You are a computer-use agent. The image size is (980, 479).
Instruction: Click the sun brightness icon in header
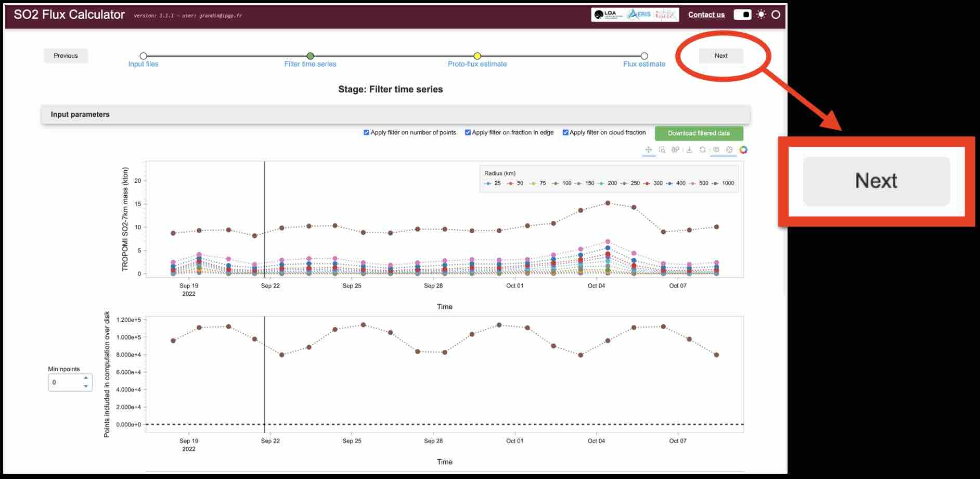pos(761,15)
